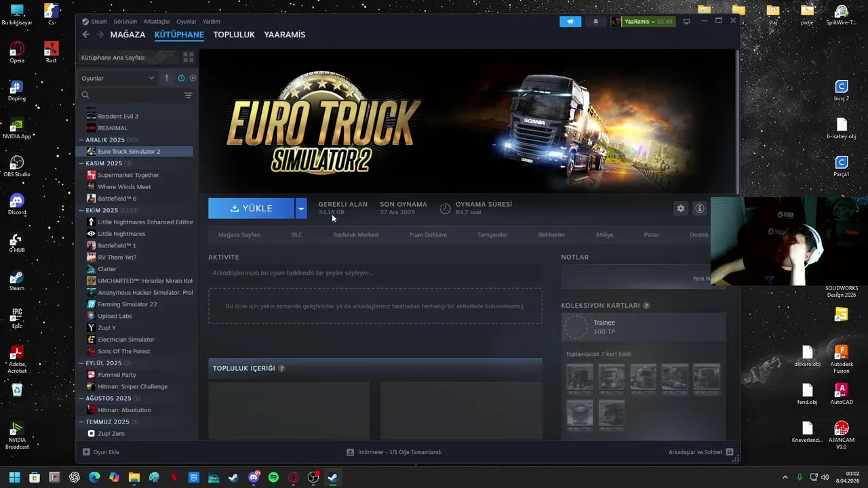Click Oyun Ekle at bottom left
Image resolution: width=868 pixels, height=488 pixels.
tap(101, 452)
